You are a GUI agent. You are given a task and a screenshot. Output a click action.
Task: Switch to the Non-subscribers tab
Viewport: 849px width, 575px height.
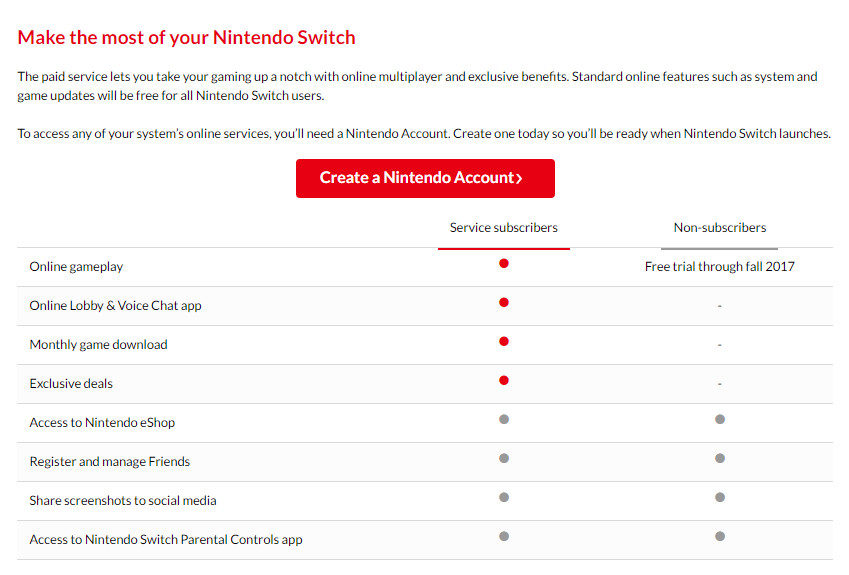click(720, 228)
